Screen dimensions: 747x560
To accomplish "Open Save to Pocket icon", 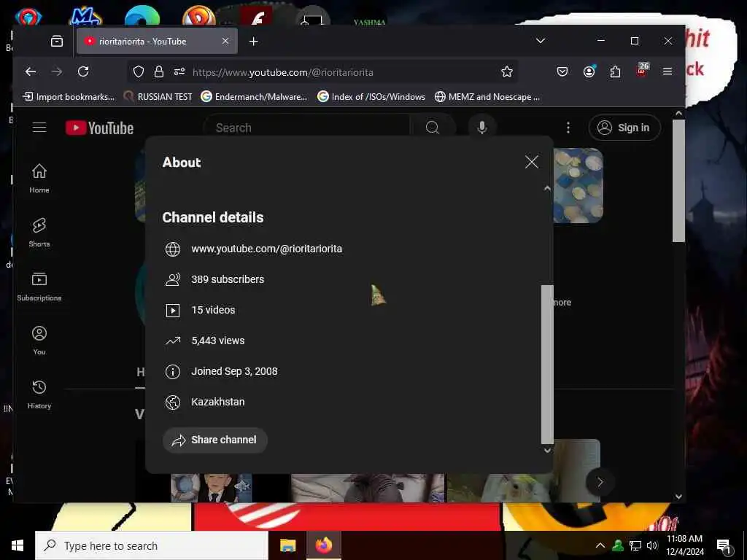I will 562,72.
